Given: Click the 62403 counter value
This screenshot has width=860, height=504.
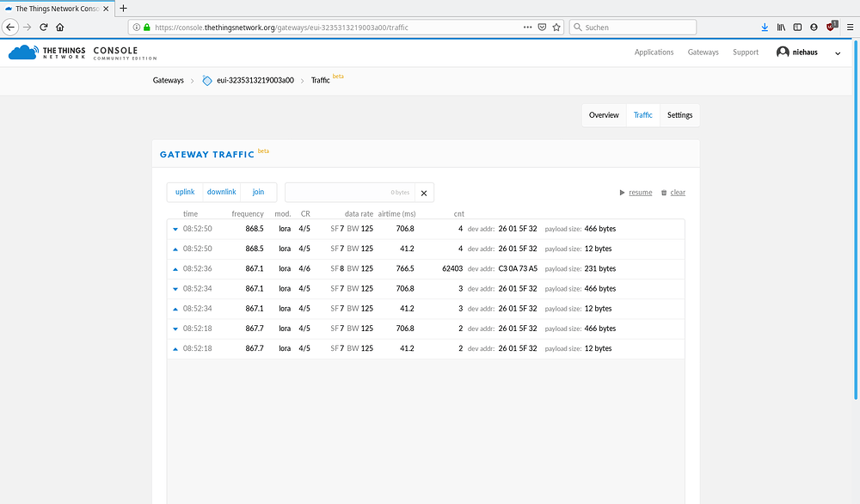Looking at the screenshot, I should [x=452, y=268].
